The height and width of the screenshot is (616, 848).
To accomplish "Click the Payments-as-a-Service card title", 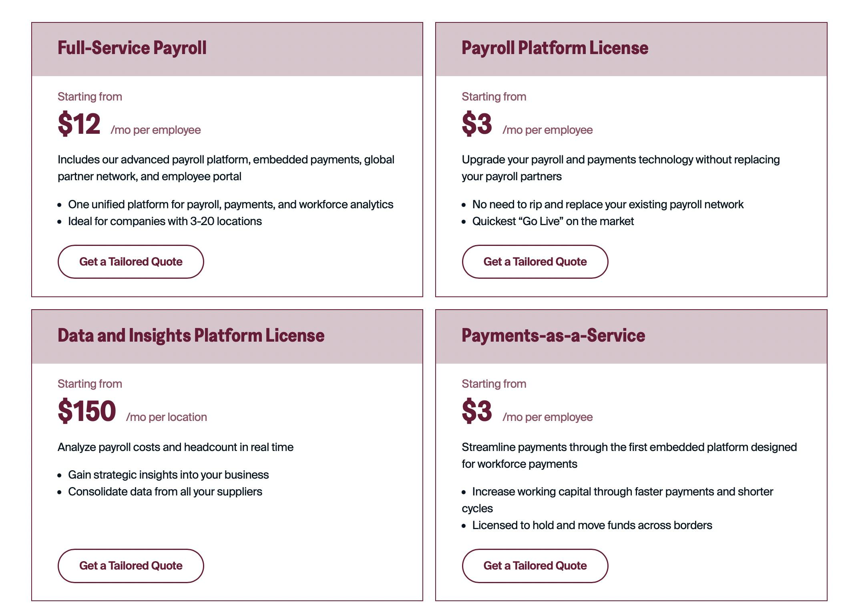I will click(x=553, y=335).
